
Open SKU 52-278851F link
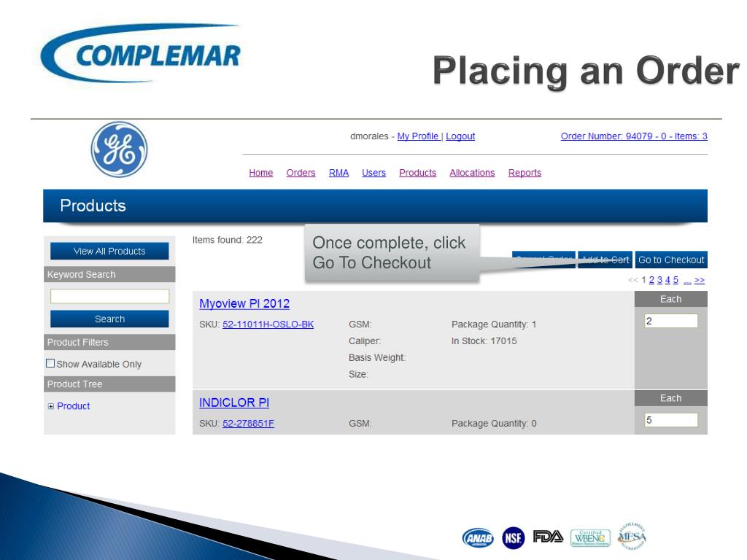coord(248,424)
